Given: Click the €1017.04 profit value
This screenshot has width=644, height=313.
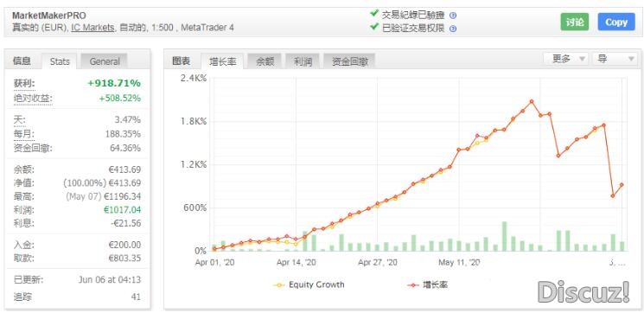Looking at the screenshot, I should [x=122, y=210].
